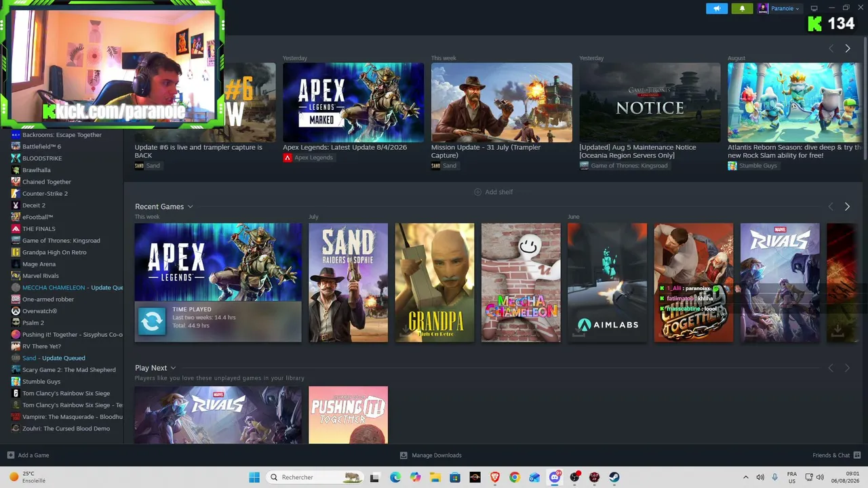The image size is (868, 488).
Task: Open Manage Downloads
Action: pos(431,455)
